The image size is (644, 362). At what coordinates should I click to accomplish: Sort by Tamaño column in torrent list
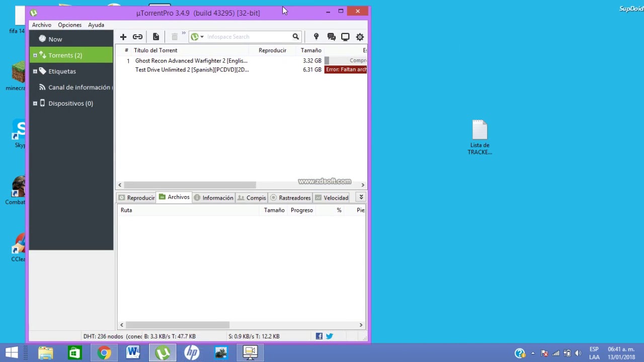311,50
